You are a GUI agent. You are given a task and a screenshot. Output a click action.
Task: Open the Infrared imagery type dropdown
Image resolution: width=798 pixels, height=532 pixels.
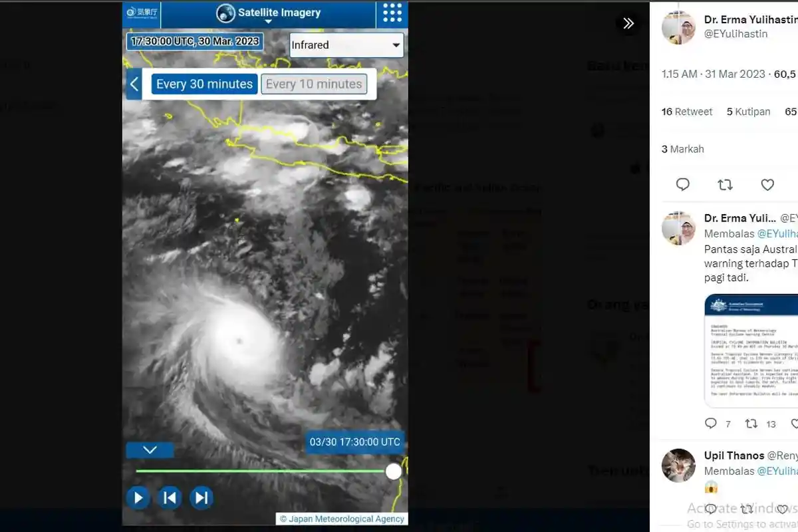coord(346,45)
